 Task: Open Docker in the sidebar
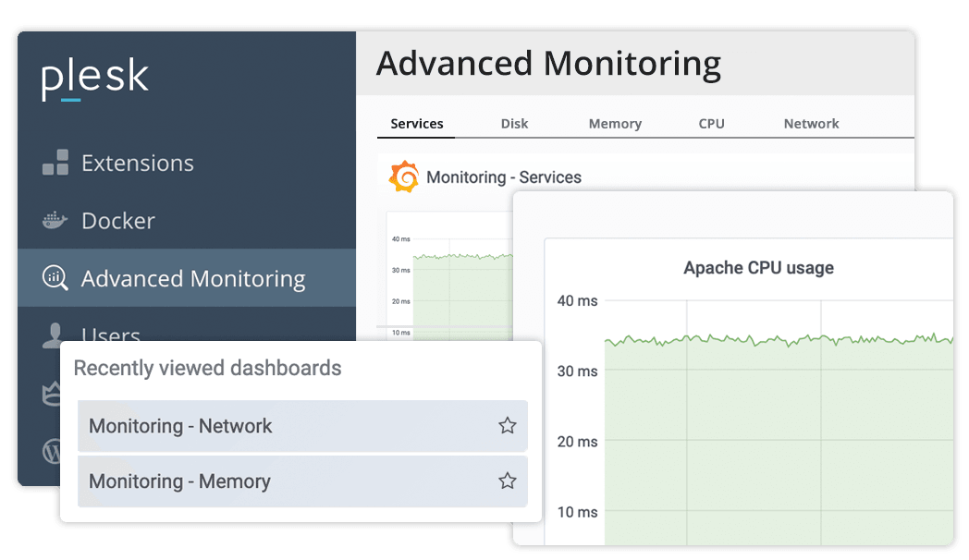(118, 221)
